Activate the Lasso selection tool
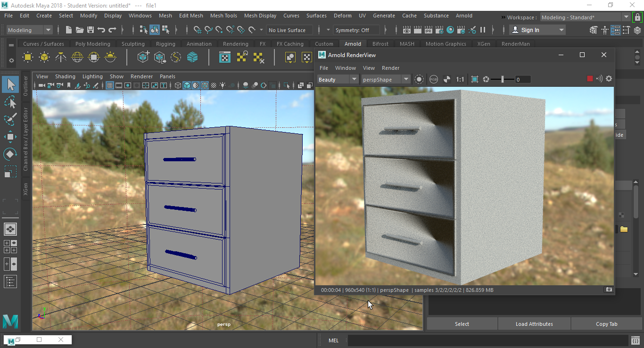The width and height of the screenshot is (644, 348). 10,102
